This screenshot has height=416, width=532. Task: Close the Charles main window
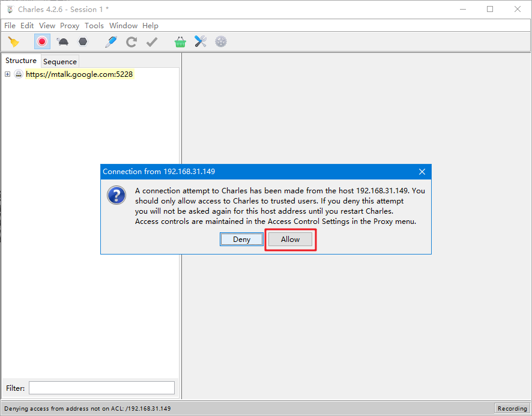[x=518, y=9]
